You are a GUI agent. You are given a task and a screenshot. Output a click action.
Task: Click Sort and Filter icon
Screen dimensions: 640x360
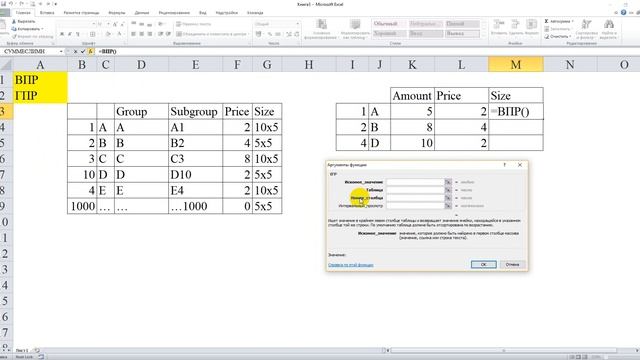587,24
